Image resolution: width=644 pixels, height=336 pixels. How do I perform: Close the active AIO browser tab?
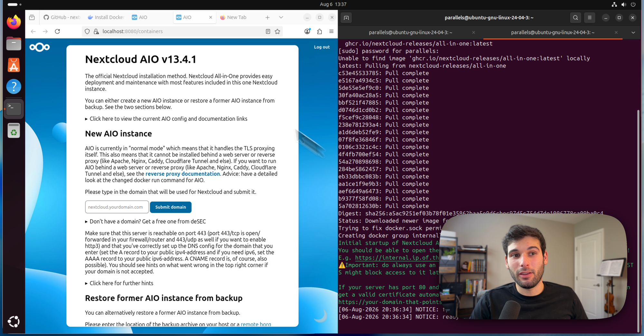point(211,17)
